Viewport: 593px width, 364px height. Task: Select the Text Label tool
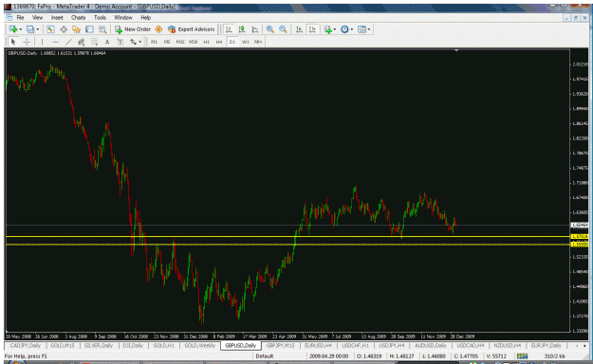(x=120, y=42)
